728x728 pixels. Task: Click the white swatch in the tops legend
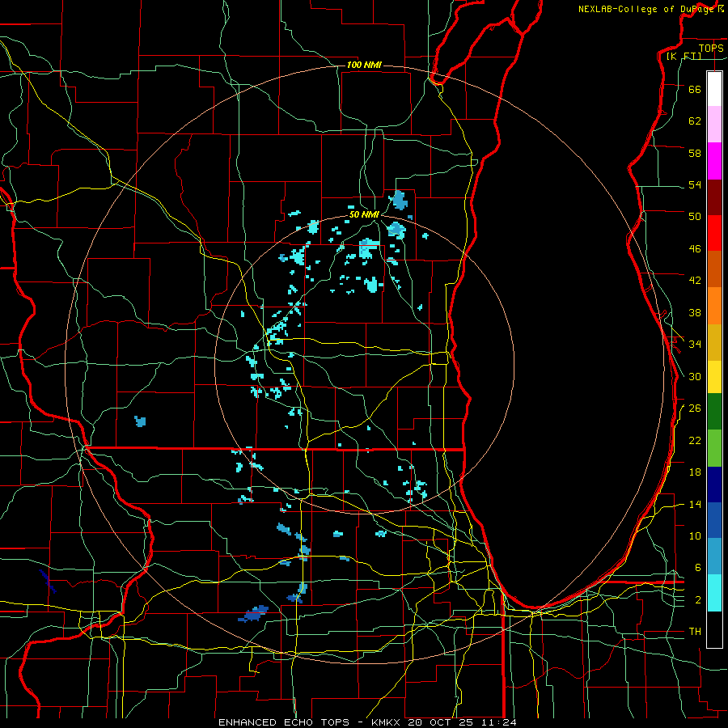pyautogui.click(x=714, y=89)
